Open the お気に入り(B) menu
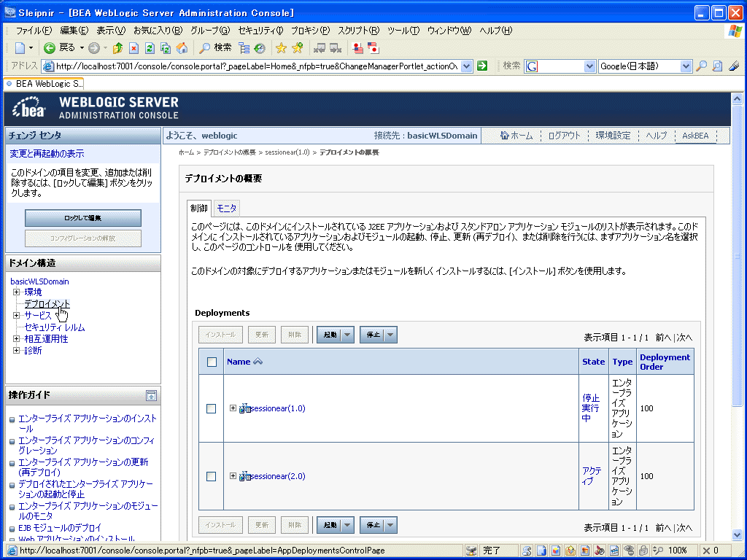 click(x=158, y=31)
